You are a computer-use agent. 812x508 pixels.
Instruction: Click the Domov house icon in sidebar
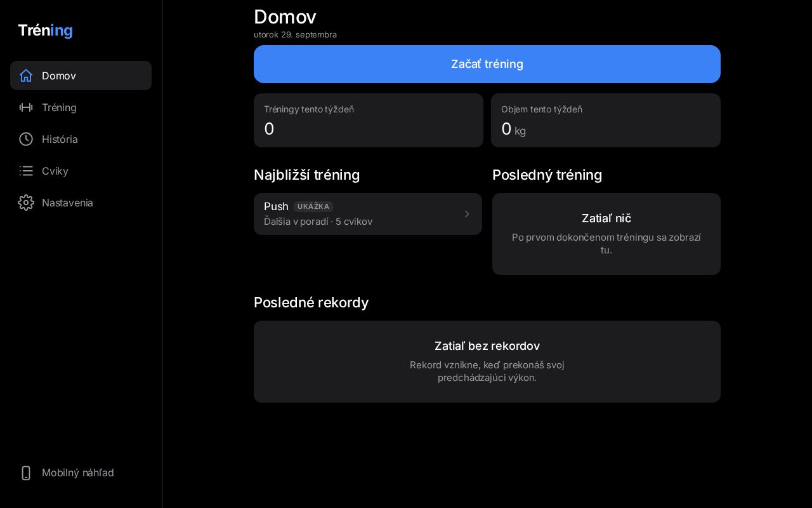[x=26, y=76]
